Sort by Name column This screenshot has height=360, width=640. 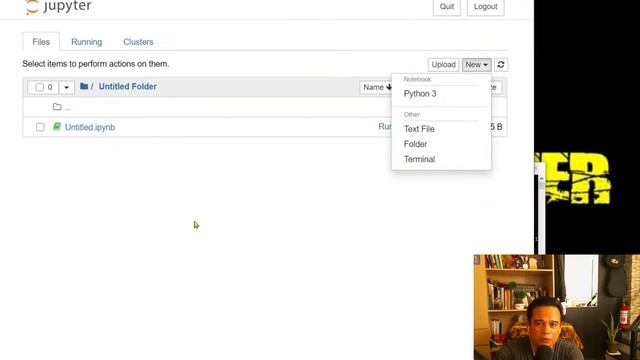(x=377, y=87)
